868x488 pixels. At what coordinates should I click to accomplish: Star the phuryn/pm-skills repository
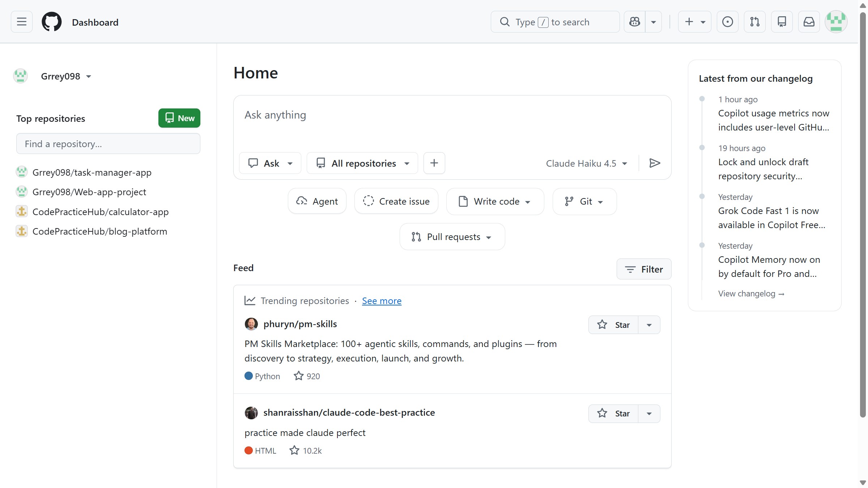(x=613, y=325)
